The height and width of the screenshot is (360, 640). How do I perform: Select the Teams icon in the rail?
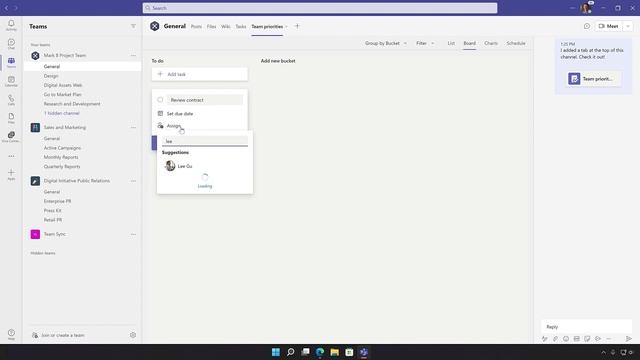(x=11, y=62)
